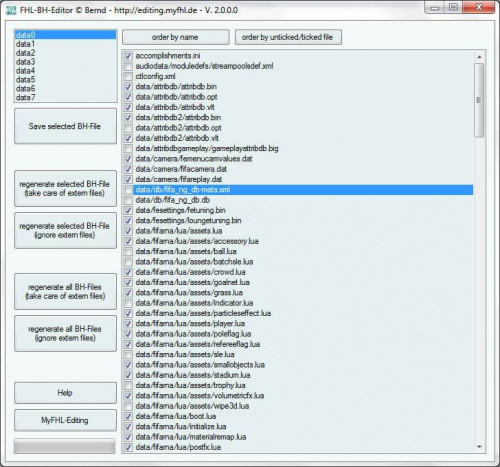Untick the accomplishments.ini checkbox
The width and height of the screenshot is (500, 467).
128,56
